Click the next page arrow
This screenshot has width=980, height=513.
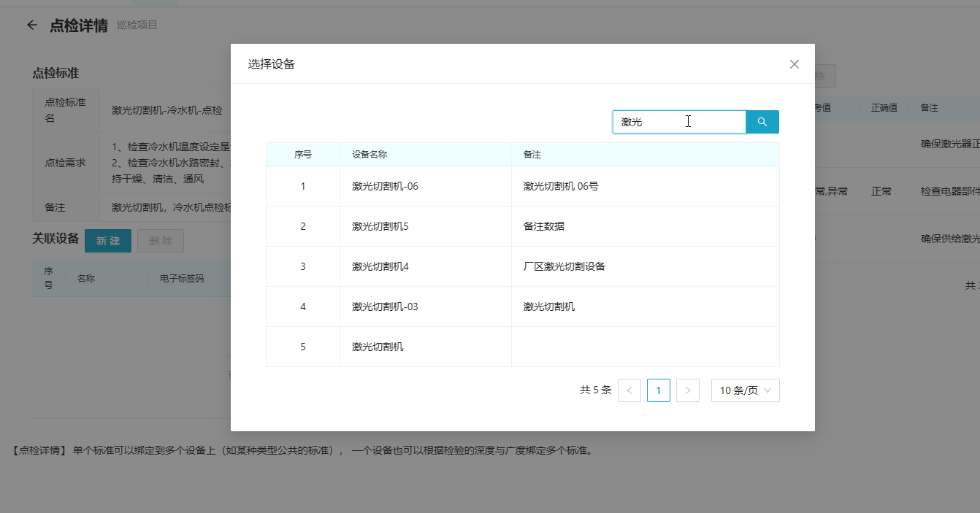point(688,390)
